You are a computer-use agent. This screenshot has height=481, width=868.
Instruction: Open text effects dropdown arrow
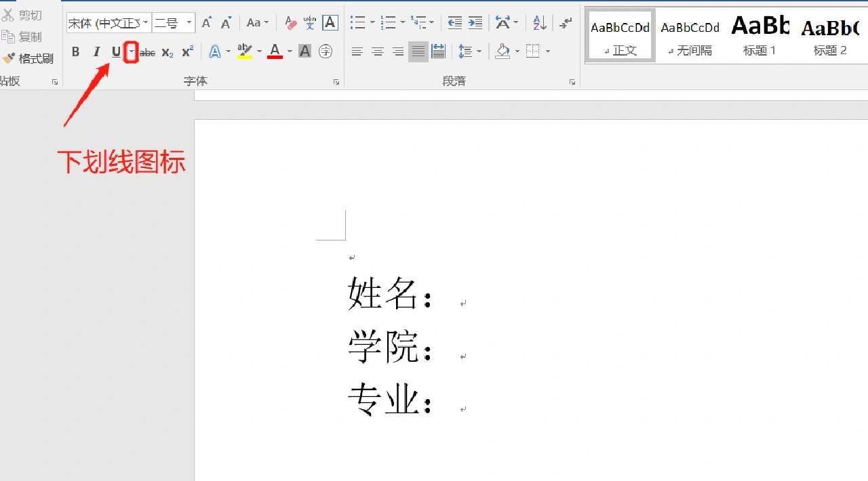pos(229,51)
